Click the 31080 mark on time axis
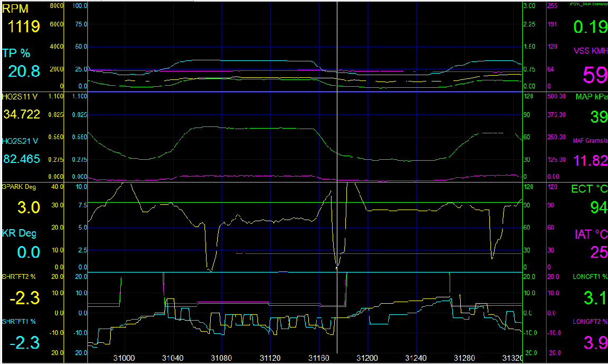This screenshot has height=364, width=608. coord(221,358)
